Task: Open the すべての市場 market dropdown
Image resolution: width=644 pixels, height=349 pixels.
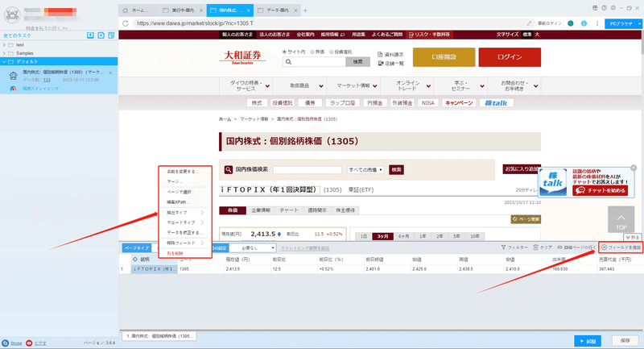Action: pos(365,170)
